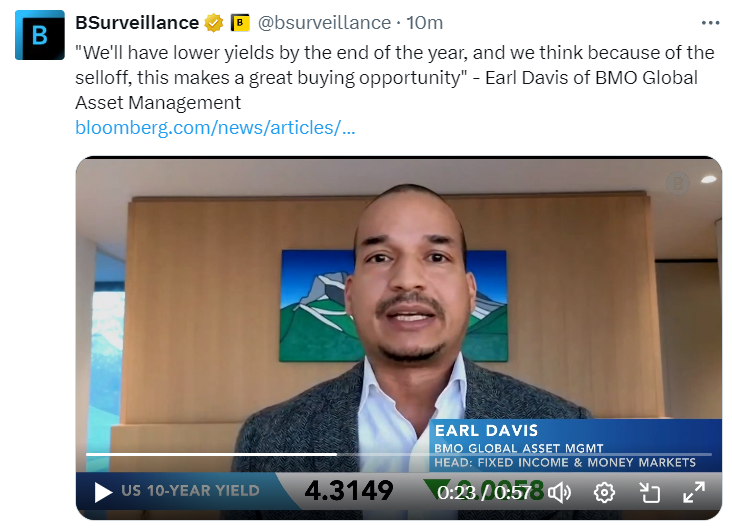
Task: Open video settings gear
Action: pos(604,493)
